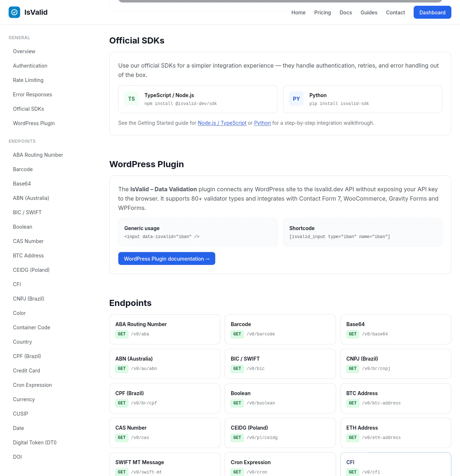This screenshot has width=460, height=476.
Task: Open Authentication in the sidebar
Action: coord(30,66)
